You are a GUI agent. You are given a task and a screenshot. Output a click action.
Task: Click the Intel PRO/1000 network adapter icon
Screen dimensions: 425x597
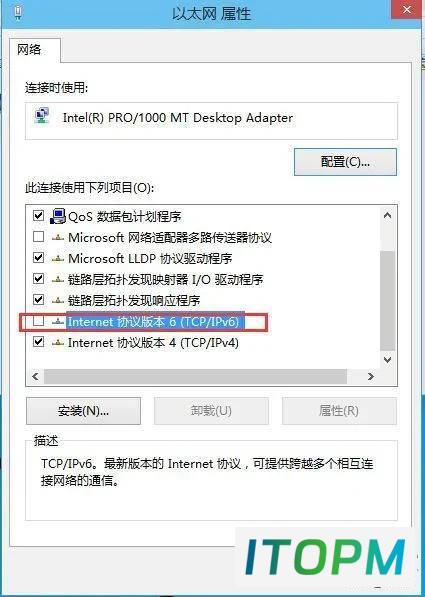pyautogui.click(x=42, y=116)
